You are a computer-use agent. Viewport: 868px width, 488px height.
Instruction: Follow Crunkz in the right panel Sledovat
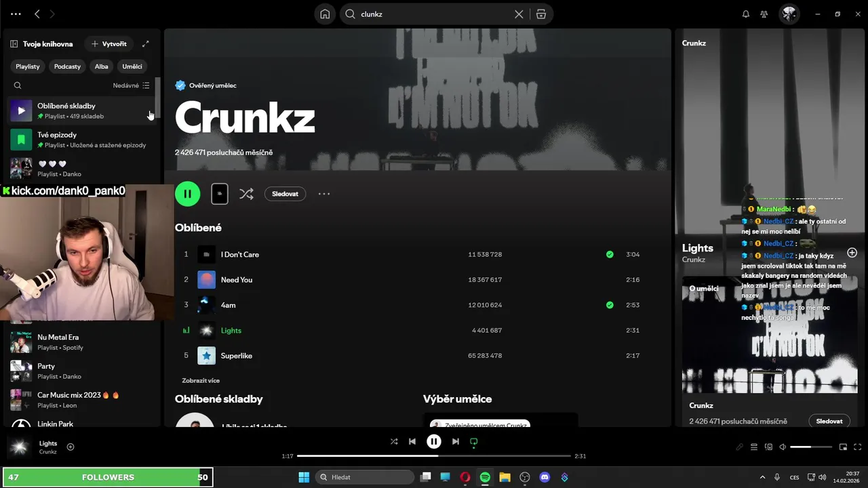[x=829, y=421]
